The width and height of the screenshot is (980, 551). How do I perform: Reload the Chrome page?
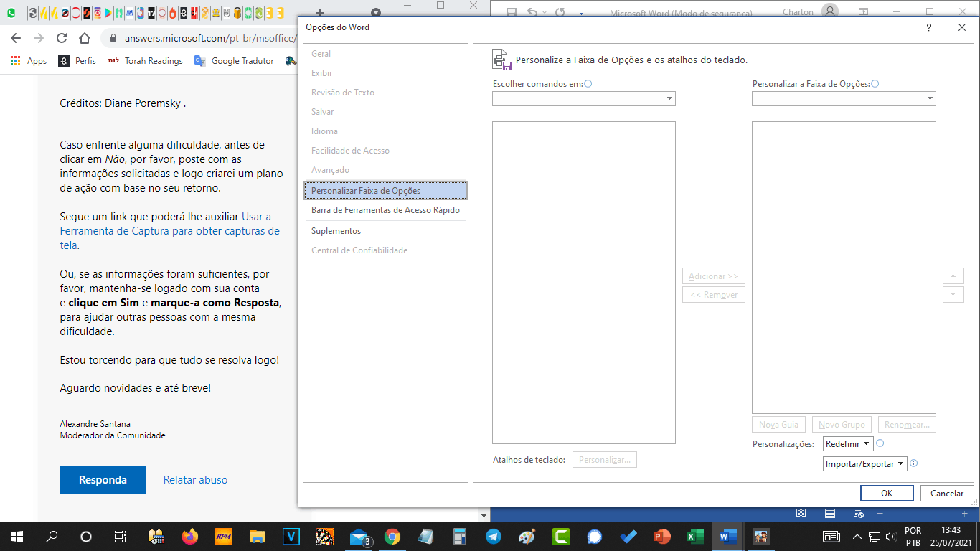coord(62,38)
